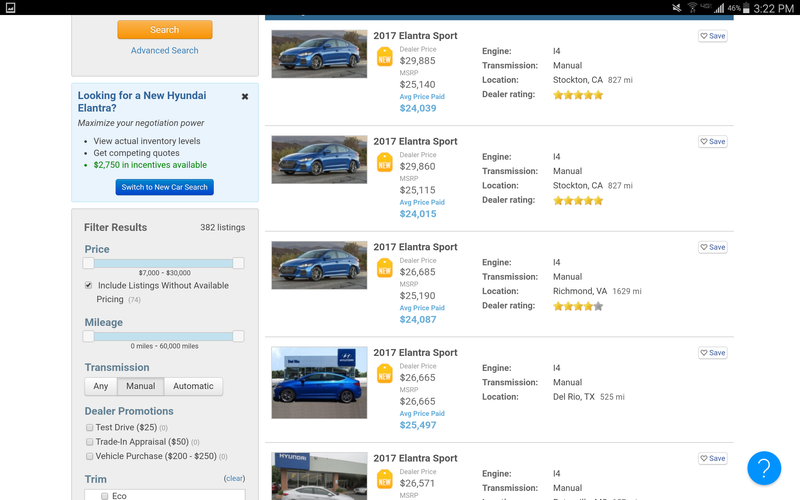
Task: Open 2017 Elantra Sport title priced $29,860
Action: click(415, 141)
